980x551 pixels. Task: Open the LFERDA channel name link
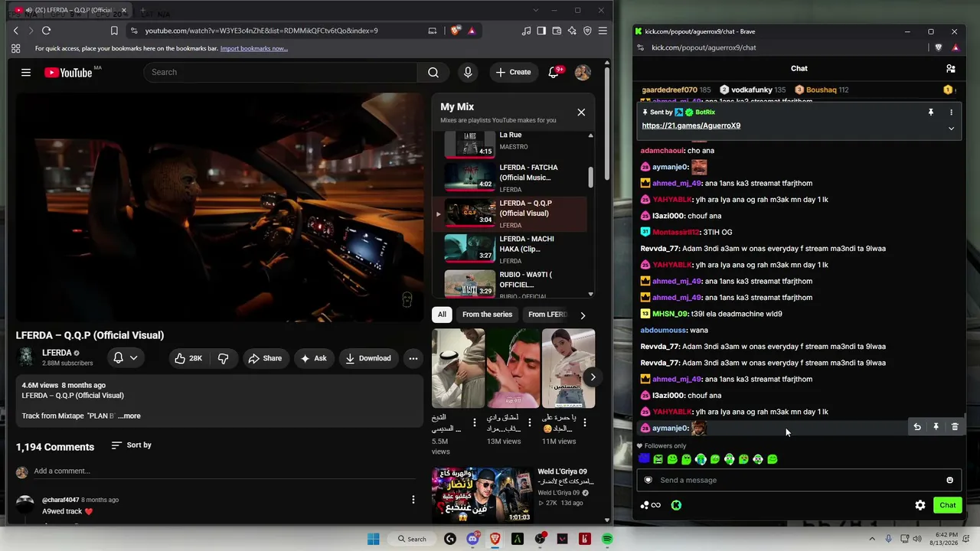point(57,353)
